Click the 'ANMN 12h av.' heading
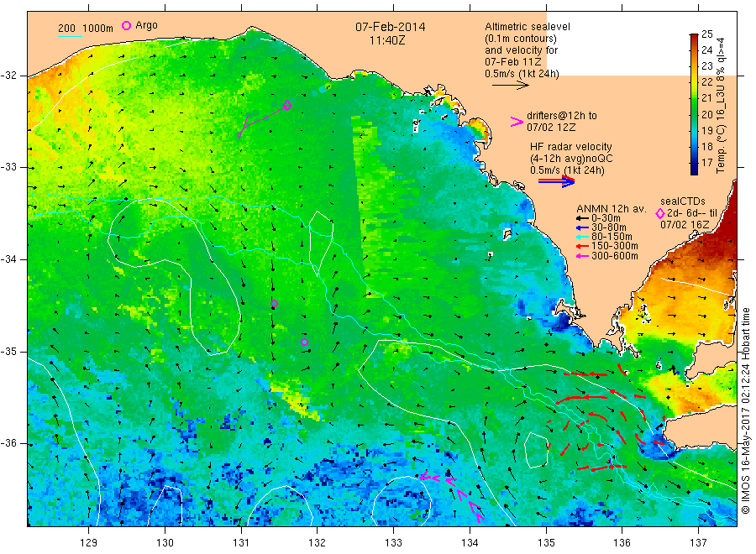 coord(612,209)
